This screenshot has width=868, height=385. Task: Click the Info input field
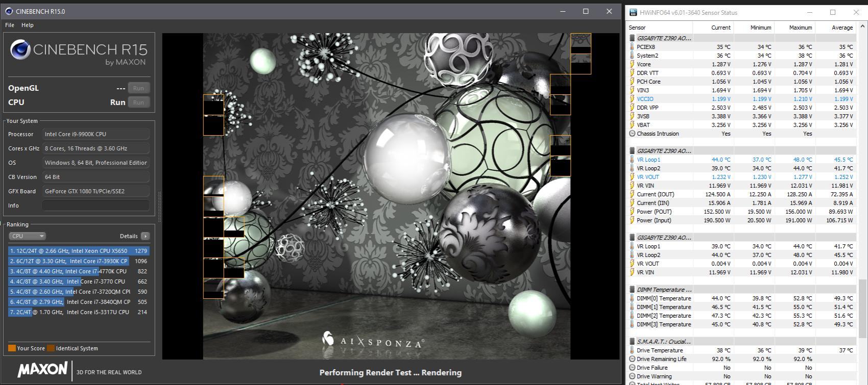[96, 206]
